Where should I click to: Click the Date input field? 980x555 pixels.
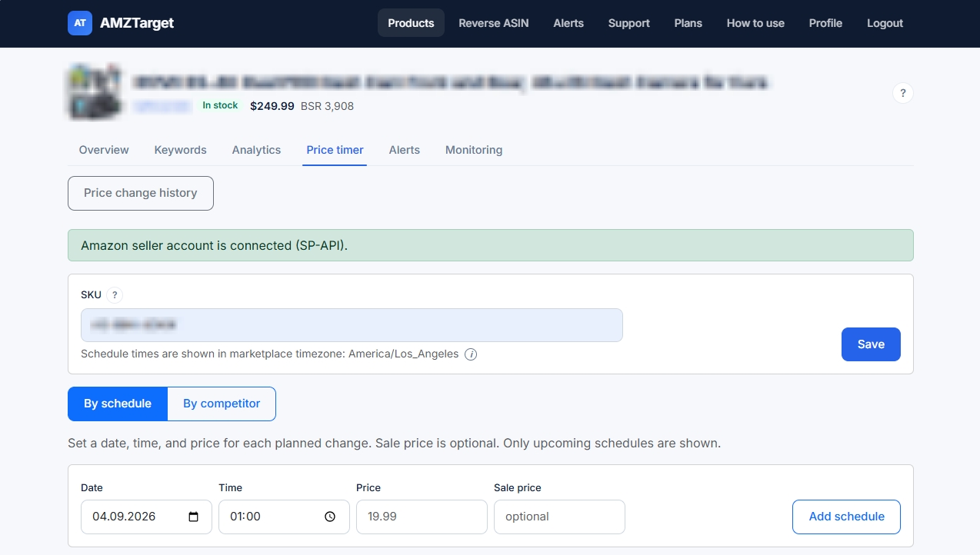pyautogui.click(x=146, y=517)
